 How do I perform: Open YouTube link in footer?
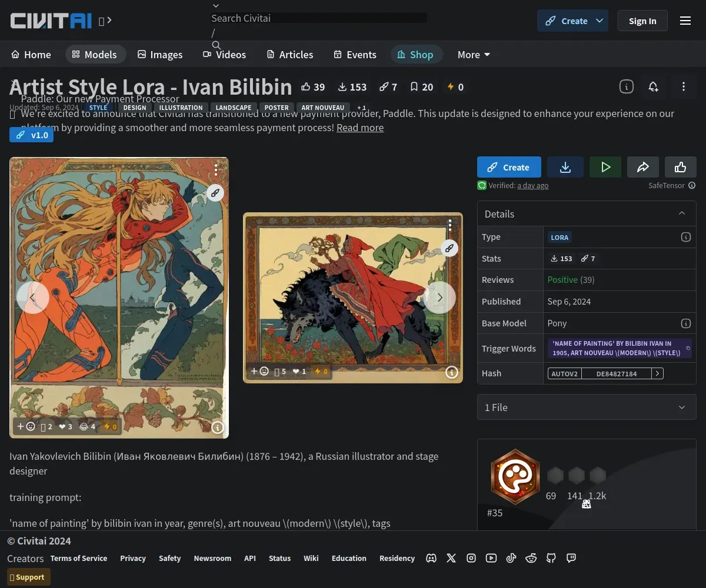491,558
